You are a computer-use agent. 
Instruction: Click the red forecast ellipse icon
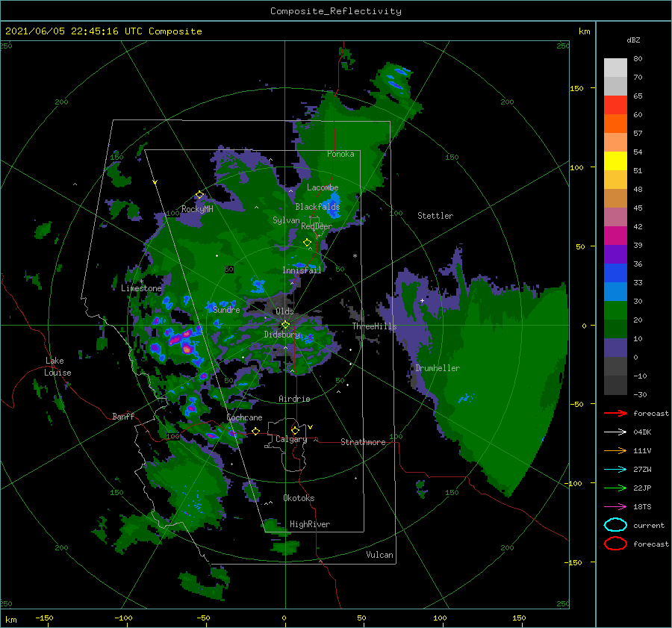[x=615, y=544]
